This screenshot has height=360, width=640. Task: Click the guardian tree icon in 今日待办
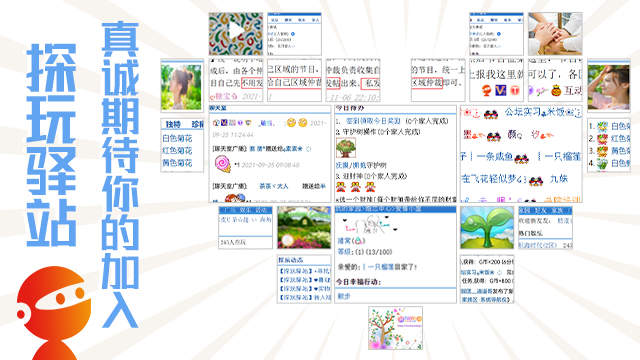pos(346,147)
